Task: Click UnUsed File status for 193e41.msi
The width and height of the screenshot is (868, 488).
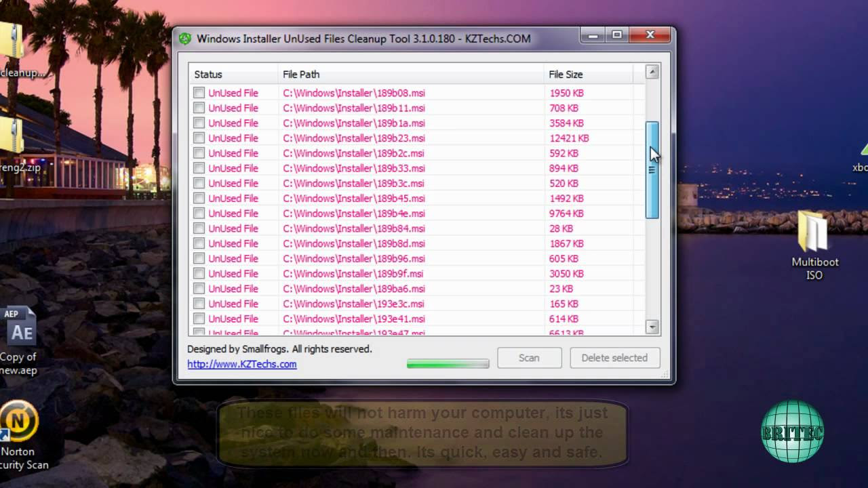Action: (233, 319)
